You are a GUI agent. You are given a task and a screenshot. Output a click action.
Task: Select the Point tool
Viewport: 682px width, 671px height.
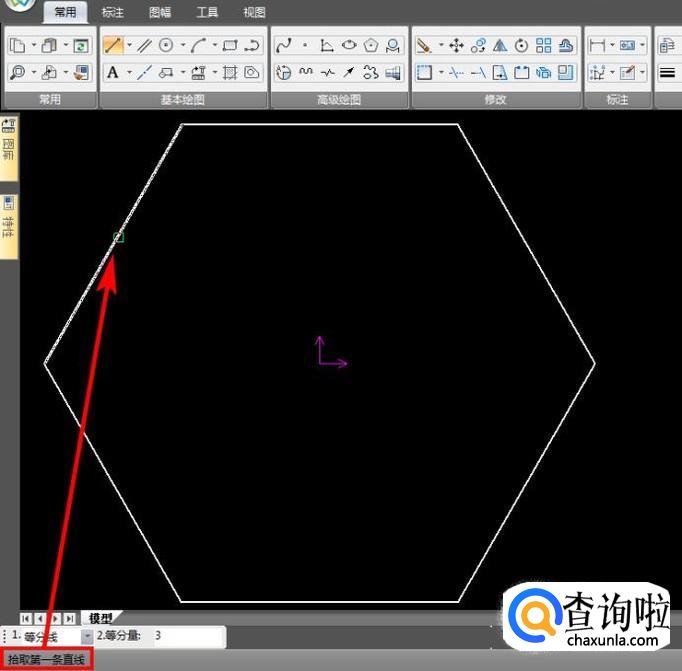pos(305,45)
